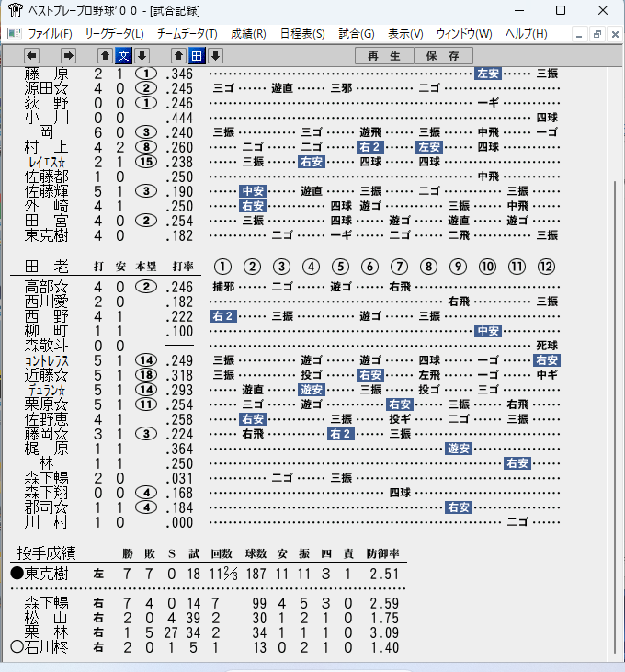The height and width of the screenshot is (672, 625).
Task: Select batter デュラン☆ row name
Action: (x=46, y=390)
